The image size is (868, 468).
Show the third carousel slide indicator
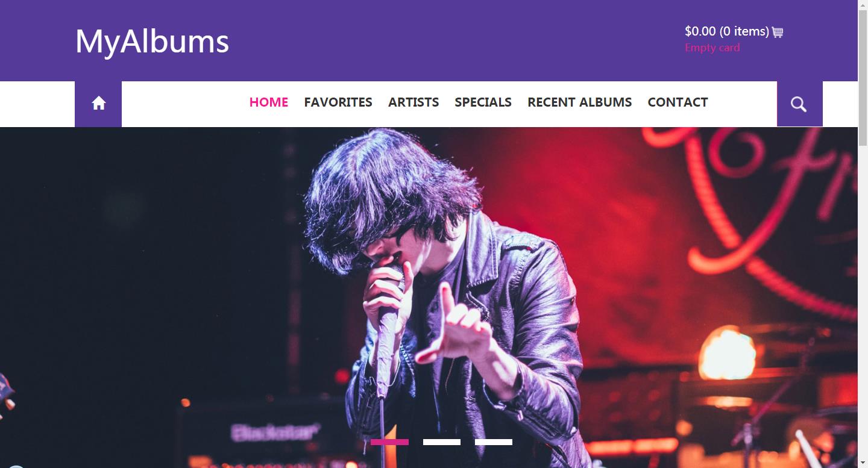point(494,442)
